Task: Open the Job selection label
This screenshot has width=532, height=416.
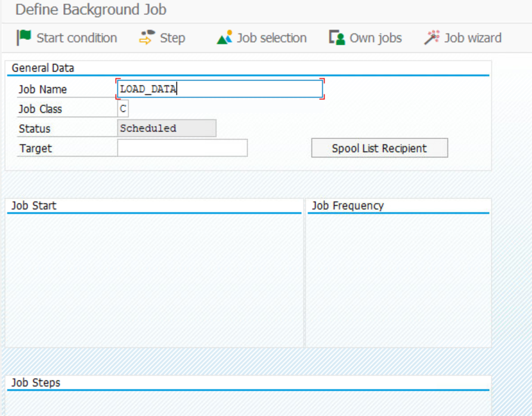Action: tap(272, 38)
